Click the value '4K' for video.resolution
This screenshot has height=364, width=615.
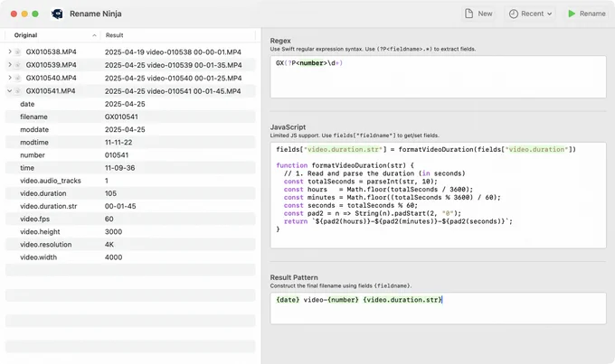[109, 245]
